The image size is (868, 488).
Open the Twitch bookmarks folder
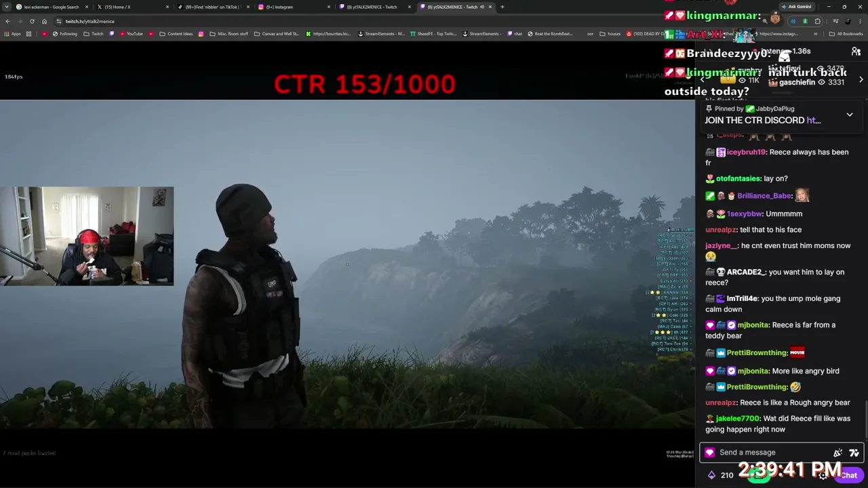pos(94,34)
